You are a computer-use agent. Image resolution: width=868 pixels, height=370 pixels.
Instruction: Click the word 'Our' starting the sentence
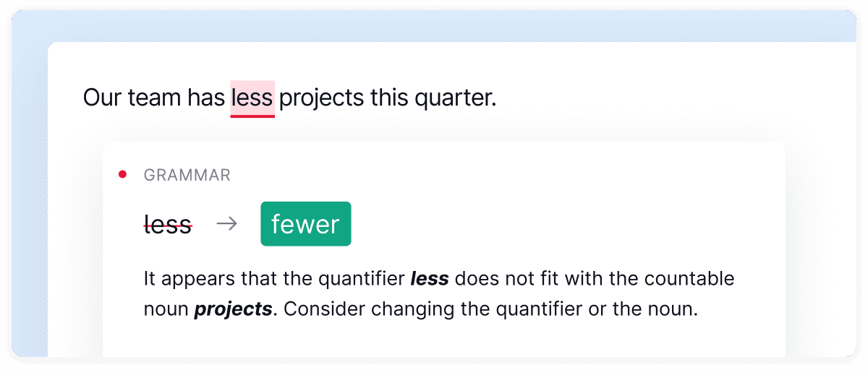pyautogui.click(x=102, y=98)
